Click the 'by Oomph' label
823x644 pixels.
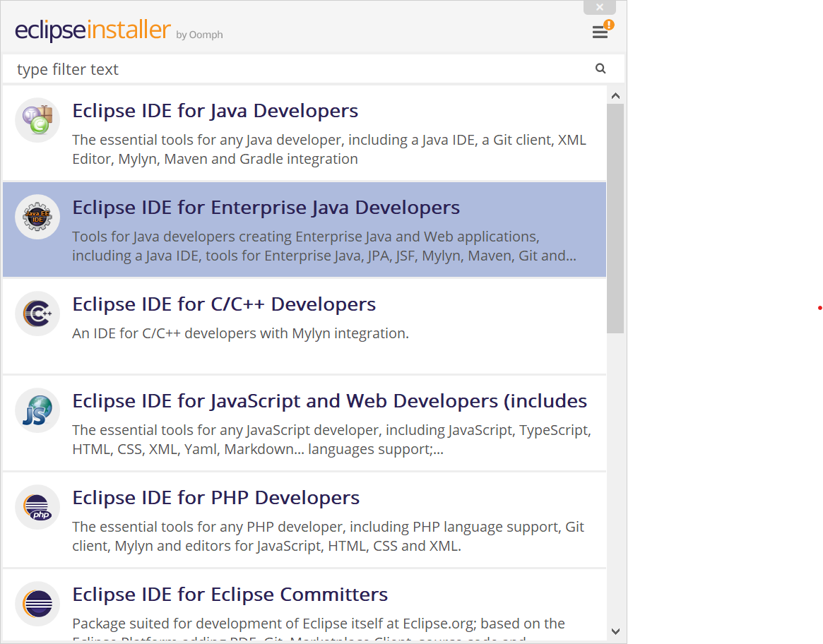[199, 35]
